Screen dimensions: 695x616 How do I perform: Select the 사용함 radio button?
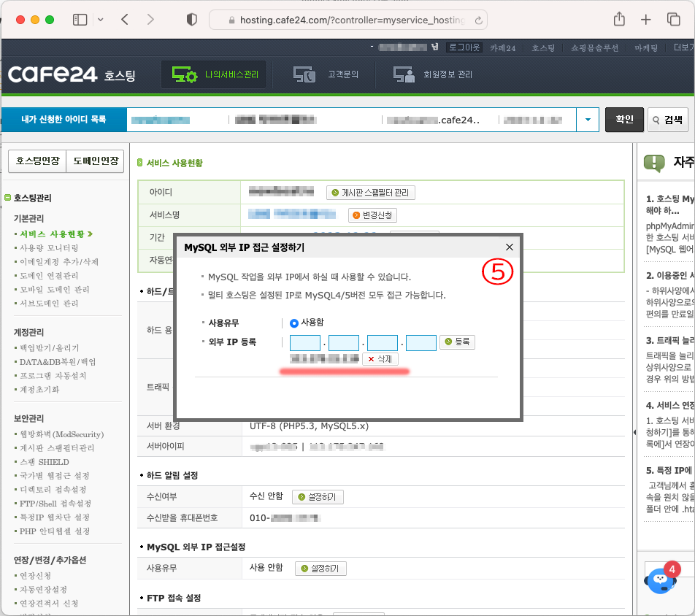pos(294,323)
